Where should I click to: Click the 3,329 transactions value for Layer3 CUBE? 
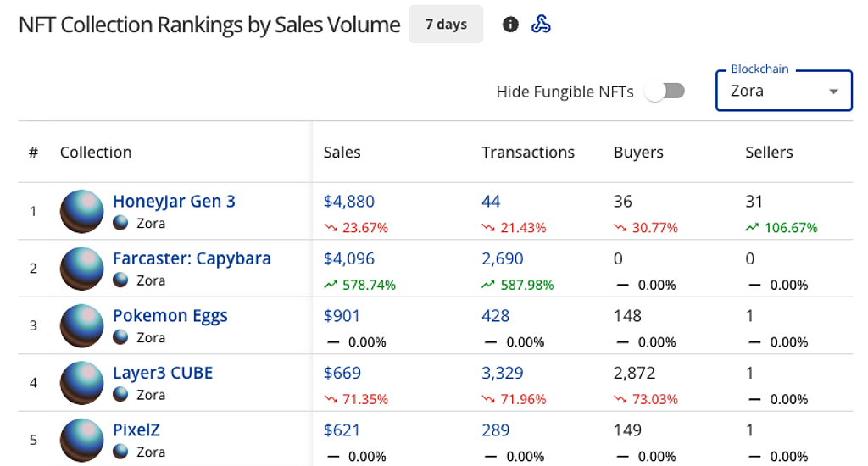coord(502,373)
